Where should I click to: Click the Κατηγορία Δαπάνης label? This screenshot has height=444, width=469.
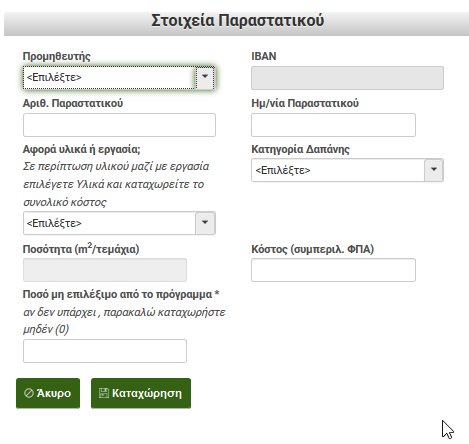pos(300,149)
